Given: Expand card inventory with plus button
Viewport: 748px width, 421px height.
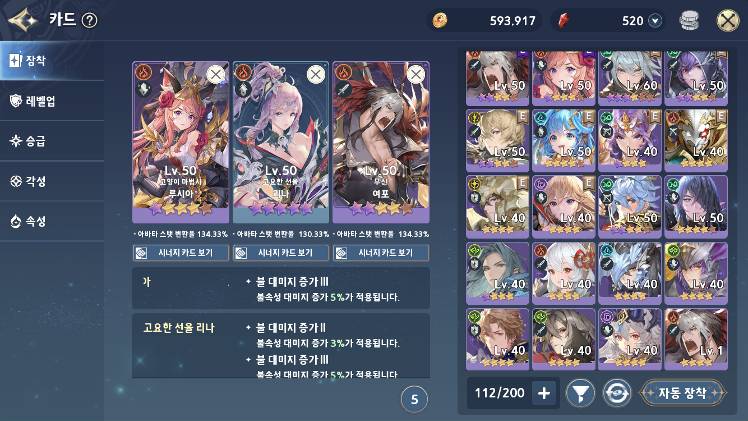Looking at the screenshot, I should [544, 393].
